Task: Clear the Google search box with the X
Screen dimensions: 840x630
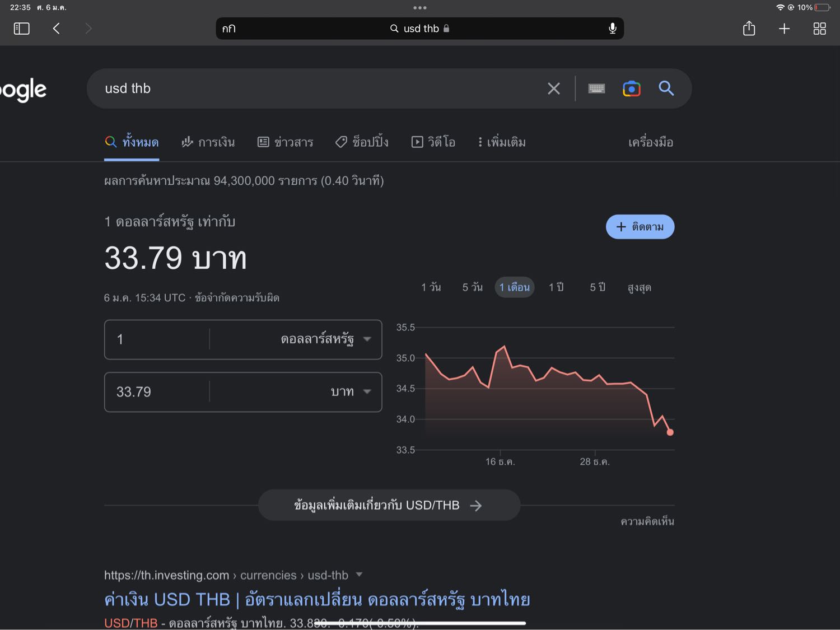Action: [553, 88]
